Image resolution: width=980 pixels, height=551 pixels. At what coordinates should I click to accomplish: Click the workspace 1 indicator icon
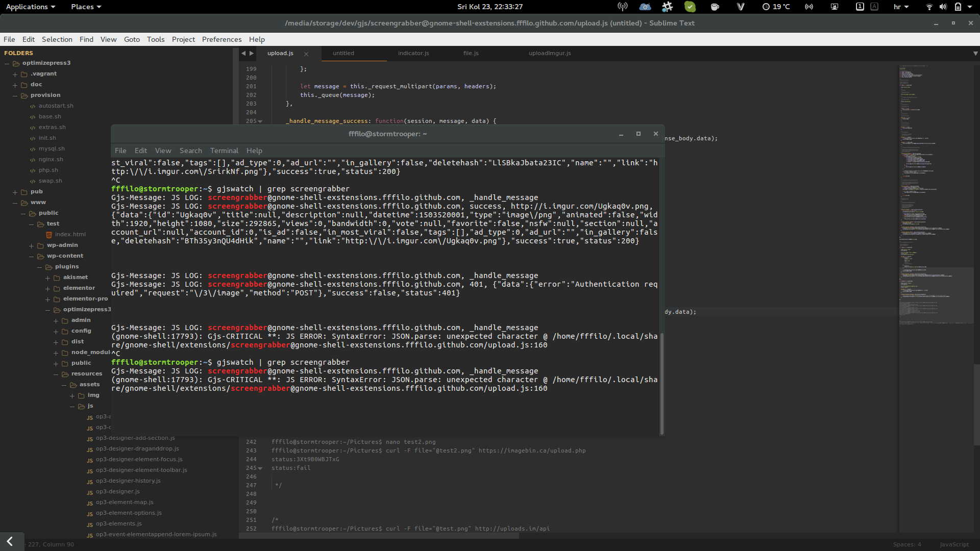(x=860, y=7)
